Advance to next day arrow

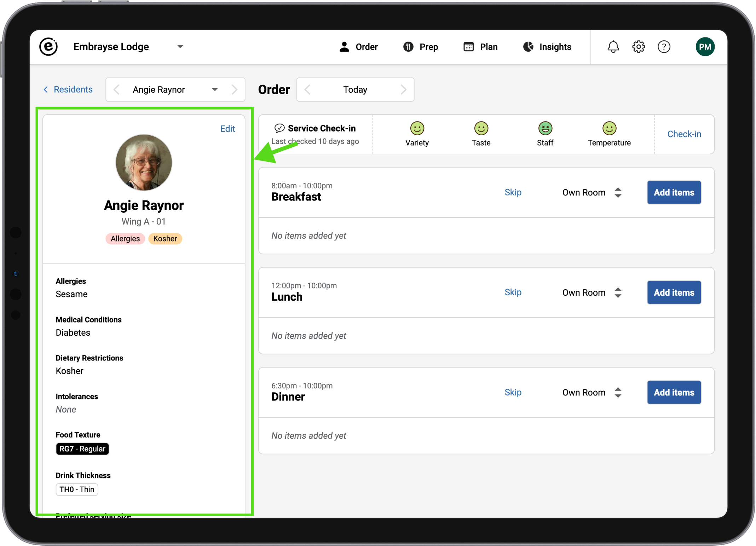(x=403, y=90)
